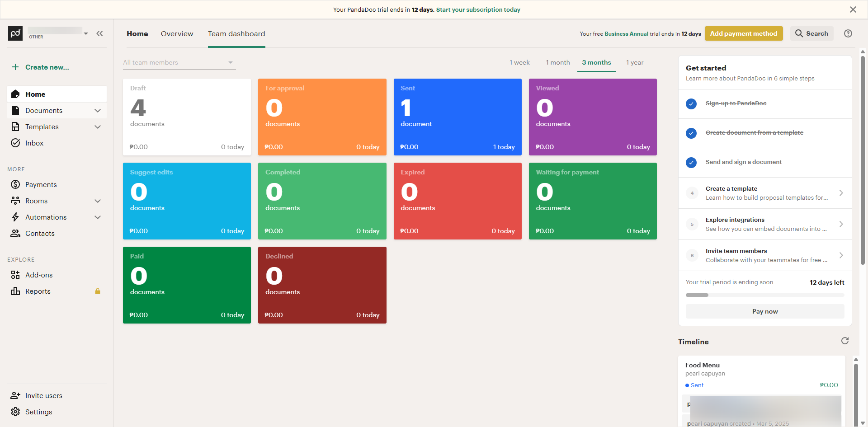Click the Reports chart icon
Image resolution: width=868 pixels, height=427 pixels.
click(x=15, y=291)
